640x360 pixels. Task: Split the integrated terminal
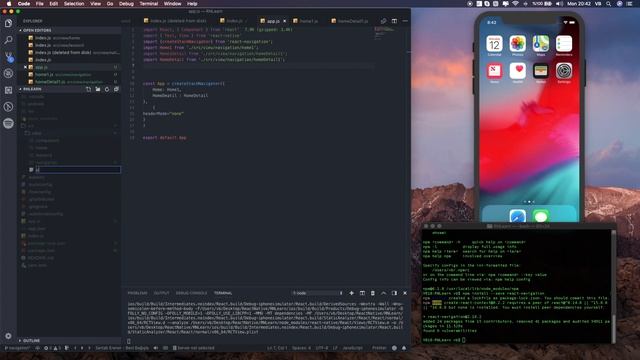(362, 293)
